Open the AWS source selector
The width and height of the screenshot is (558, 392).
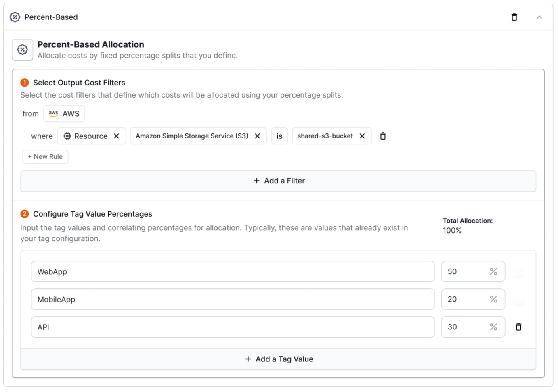click(64, 113)
